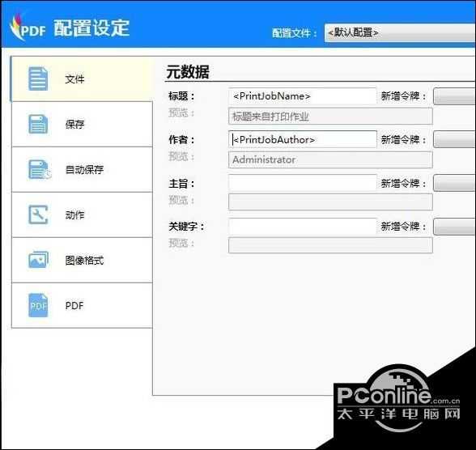Open the 新增令牌 dropdown for 关键字
The image size is (476, 450).
454,227
